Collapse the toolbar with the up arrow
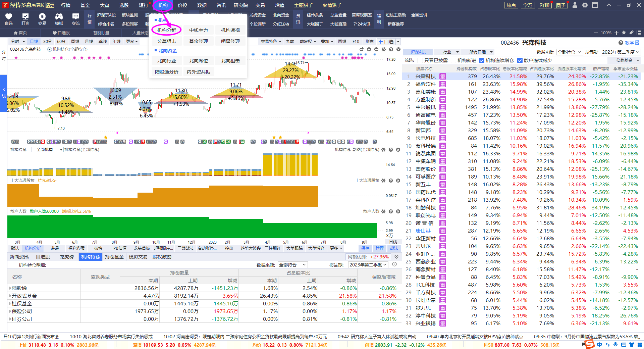644x349 pixels. 609,5
